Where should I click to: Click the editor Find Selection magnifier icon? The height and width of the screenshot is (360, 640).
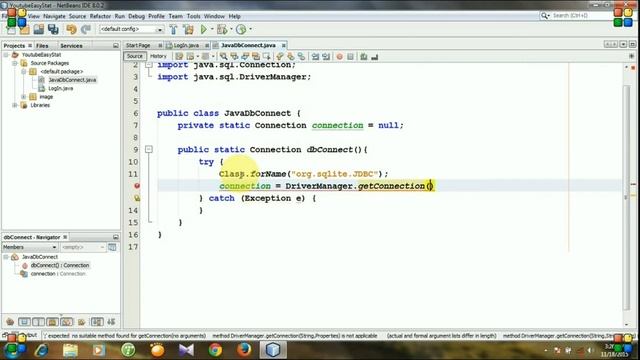[x=223, y=56]
